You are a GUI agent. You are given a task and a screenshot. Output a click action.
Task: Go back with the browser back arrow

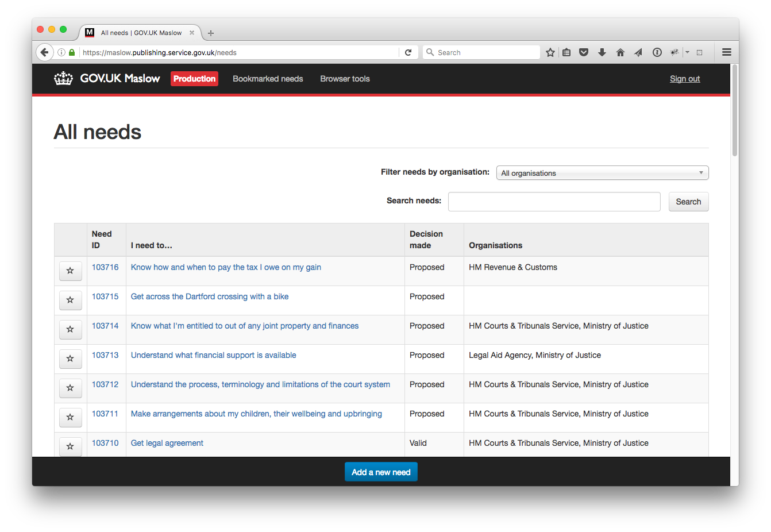[45, 52]
